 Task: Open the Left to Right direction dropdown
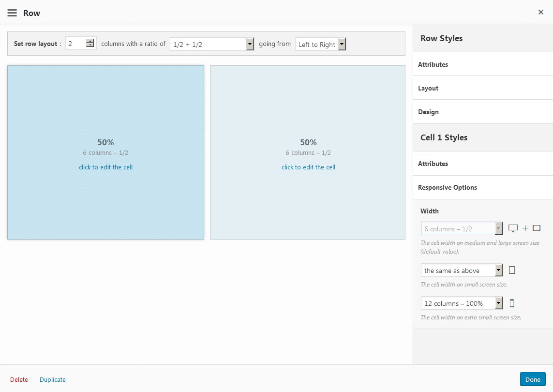coord(320,44)
